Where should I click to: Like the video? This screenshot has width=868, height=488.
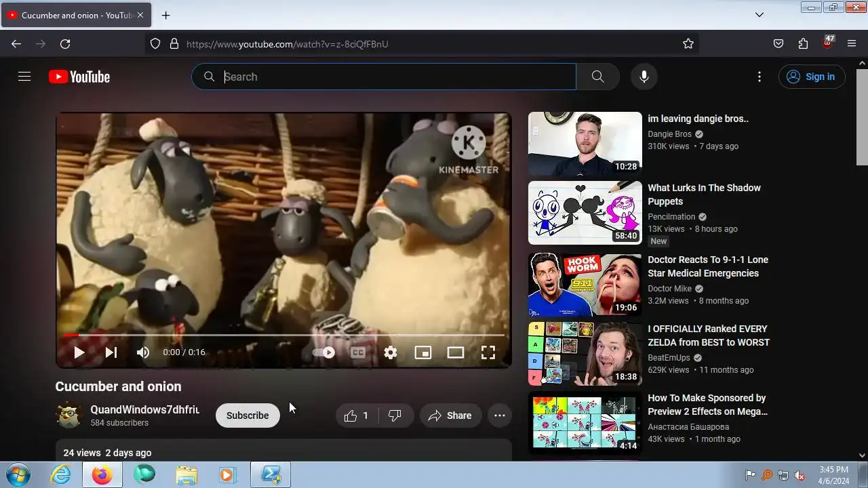[x=357, y=415]
